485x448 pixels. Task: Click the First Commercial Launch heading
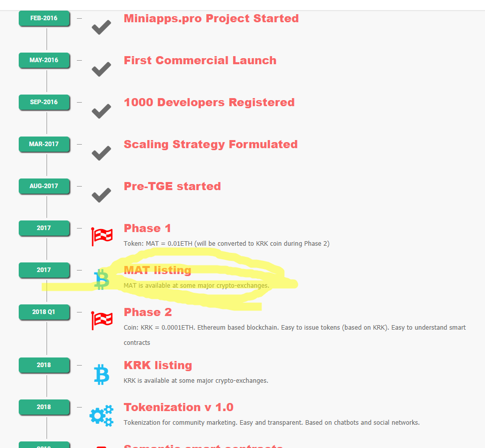click(200, 60)
